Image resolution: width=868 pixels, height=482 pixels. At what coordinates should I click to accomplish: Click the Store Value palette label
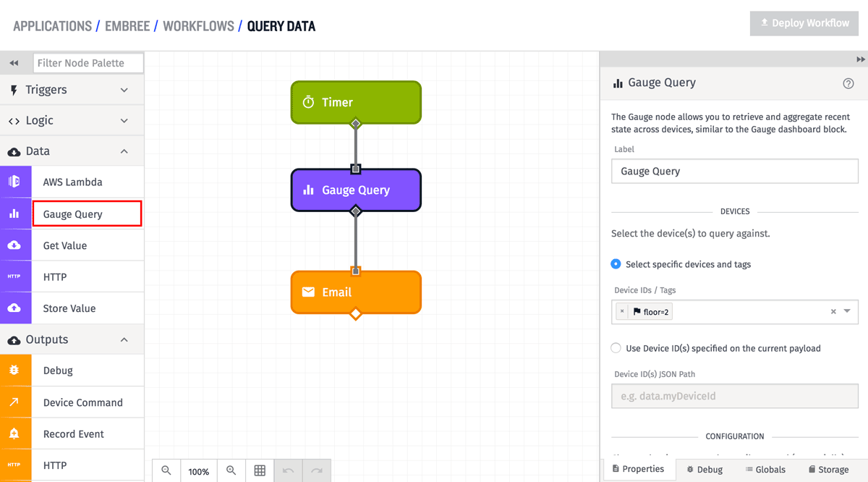[x=69, y=308]
